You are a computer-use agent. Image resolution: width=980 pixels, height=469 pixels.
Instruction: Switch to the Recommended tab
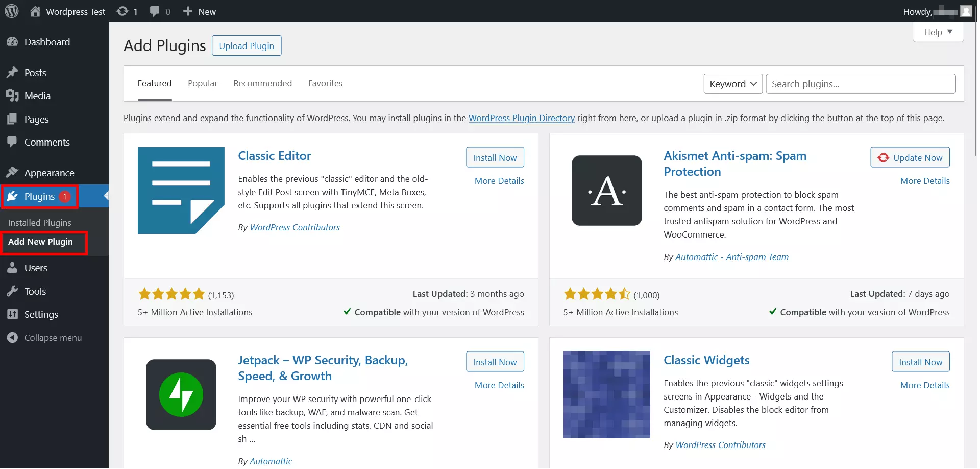pos(263,83)
